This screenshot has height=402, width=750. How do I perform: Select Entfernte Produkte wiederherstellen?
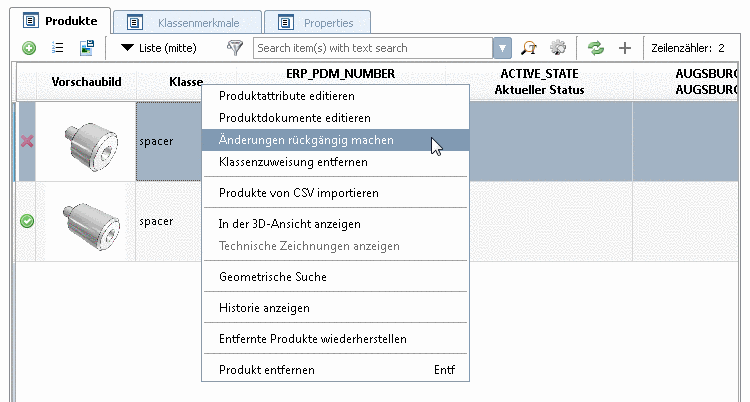pyautogui.click(x=335, y=339)
